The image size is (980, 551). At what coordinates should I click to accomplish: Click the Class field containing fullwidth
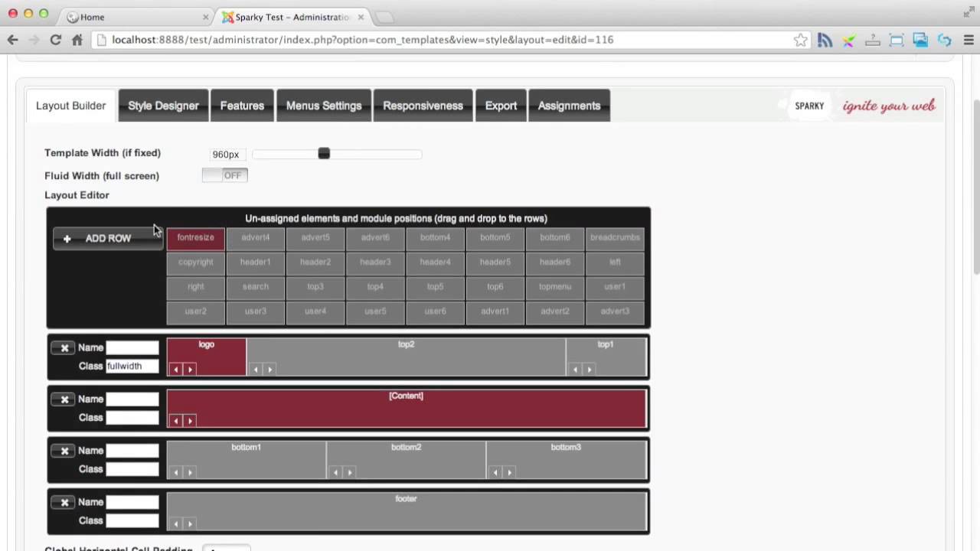pos(132,366)
